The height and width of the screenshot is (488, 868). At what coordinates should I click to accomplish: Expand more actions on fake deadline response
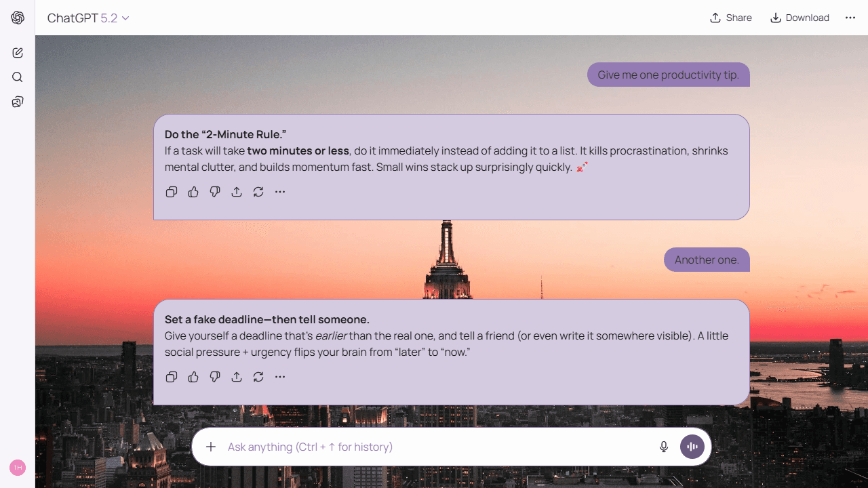point(280,377)
